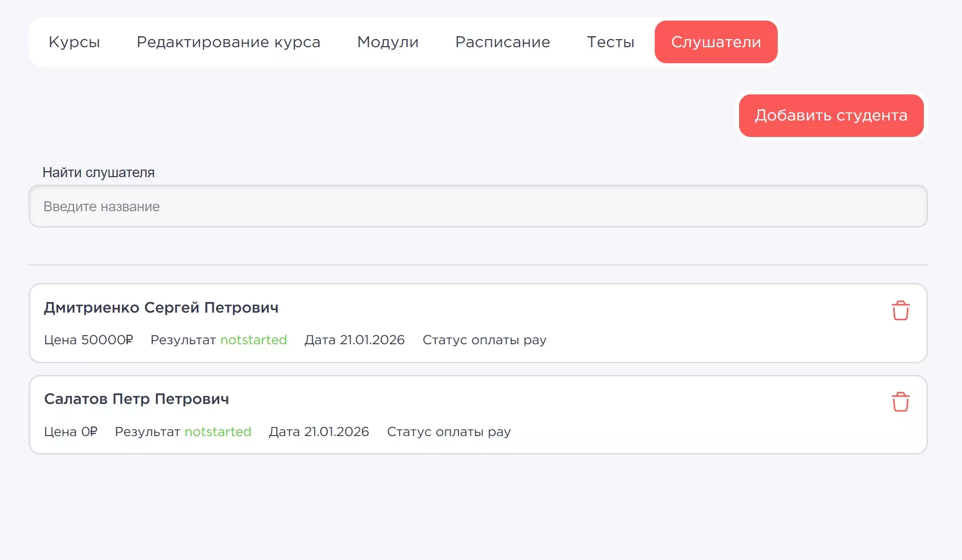
Task: Click Дмитриенко's green notstarted result
Action: (254, 340)
